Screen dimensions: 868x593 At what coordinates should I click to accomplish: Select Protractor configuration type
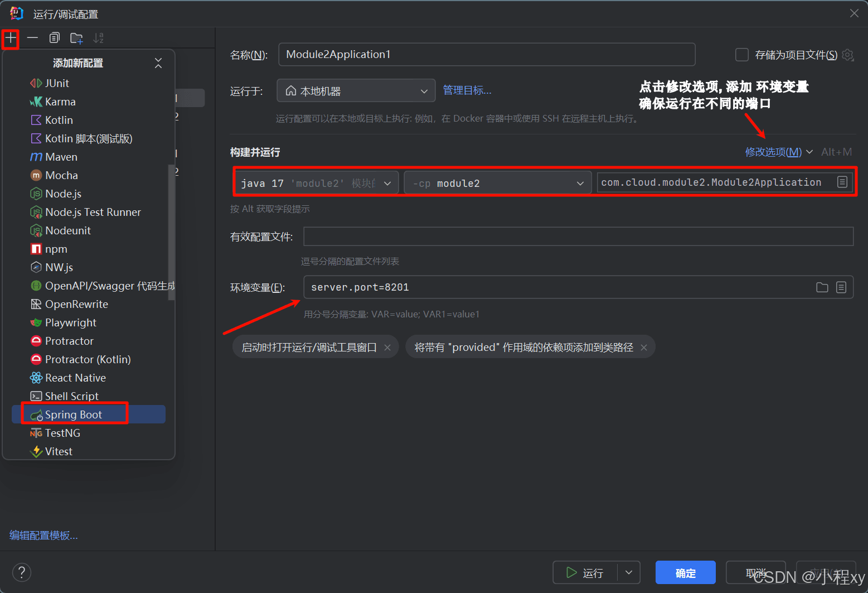[89, 341]
